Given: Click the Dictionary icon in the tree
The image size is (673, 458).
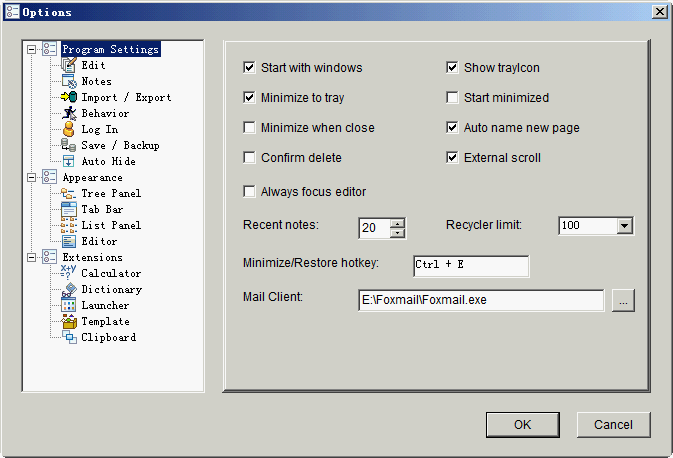Looking at the screenshot, I should coord(69,289).
